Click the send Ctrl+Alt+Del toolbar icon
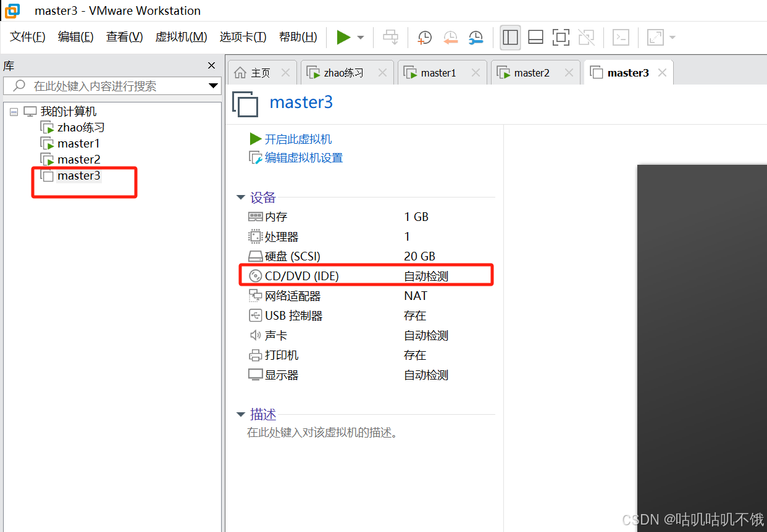 coord(390,37)
